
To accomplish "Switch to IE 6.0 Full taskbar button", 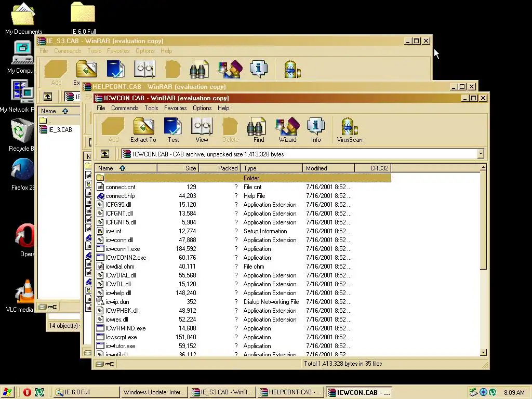I will [86, 392].
